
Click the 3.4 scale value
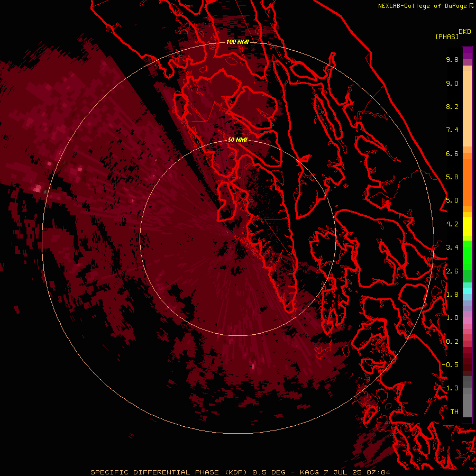tap(452, 248)
